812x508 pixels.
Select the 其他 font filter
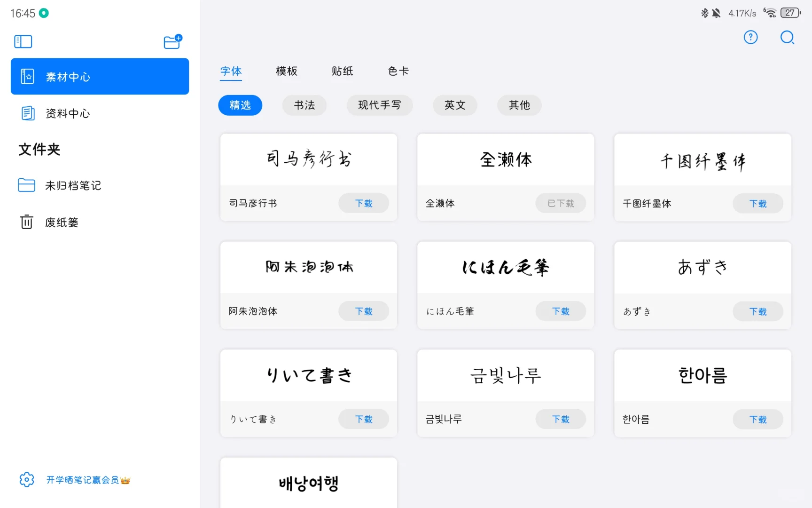coord(519,105)
